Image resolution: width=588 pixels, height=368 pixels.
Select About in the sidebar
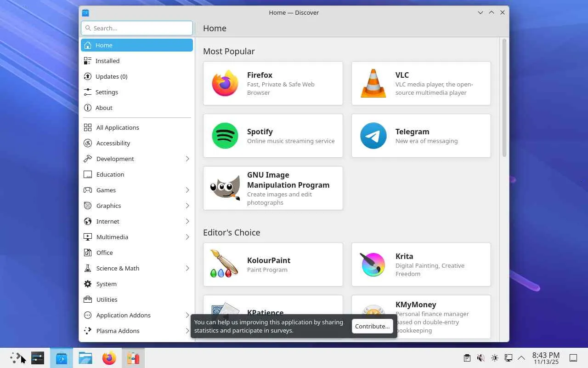click(x=137, y=108)
